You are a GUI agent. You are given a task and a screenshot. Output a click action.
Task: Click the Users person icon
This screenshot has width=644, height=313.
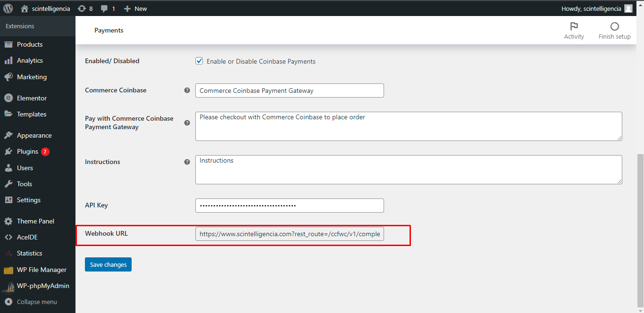8,168
